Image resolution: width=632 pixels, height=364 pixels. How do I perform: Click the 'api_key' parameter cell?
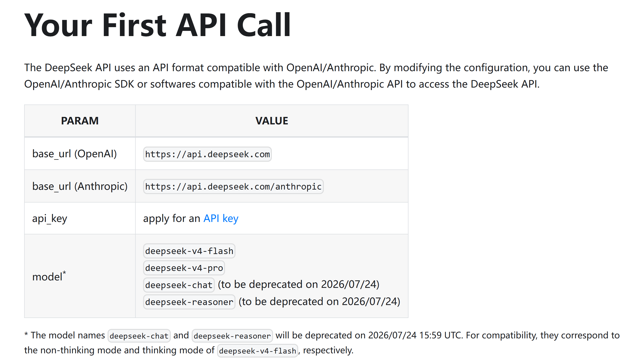(x=80, y=218)
